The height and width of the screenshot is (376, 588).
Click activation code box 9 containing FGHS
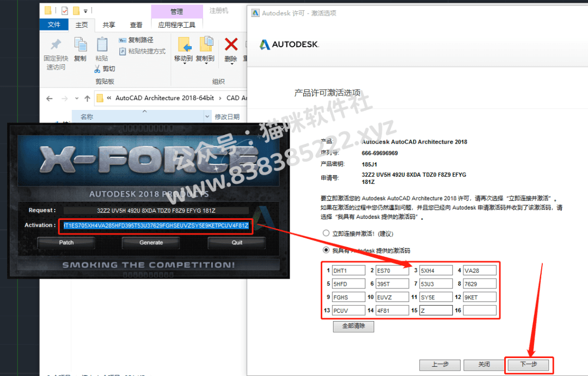348,297
